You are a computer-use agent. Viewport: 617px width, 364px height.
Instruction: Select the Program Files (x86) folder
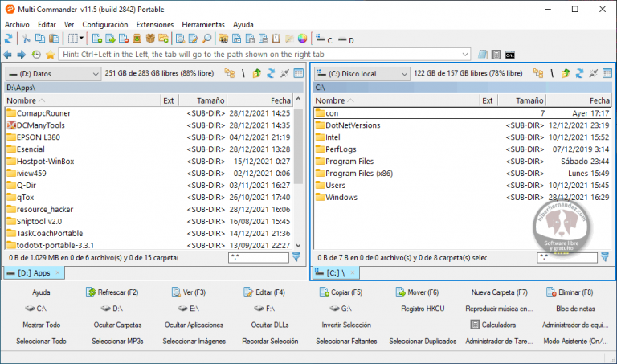point(358,174)
